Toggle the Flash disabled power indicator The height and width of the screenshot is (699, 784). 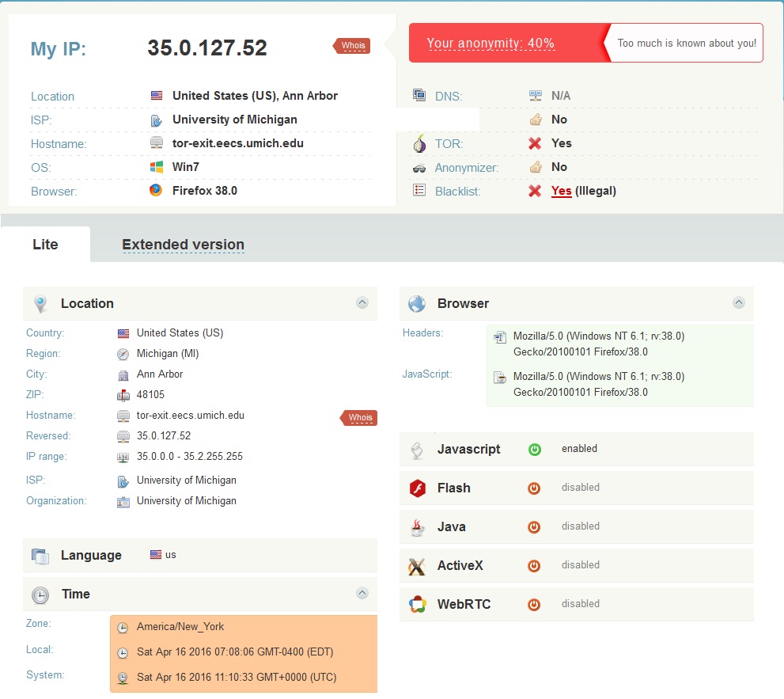[534, 488]
